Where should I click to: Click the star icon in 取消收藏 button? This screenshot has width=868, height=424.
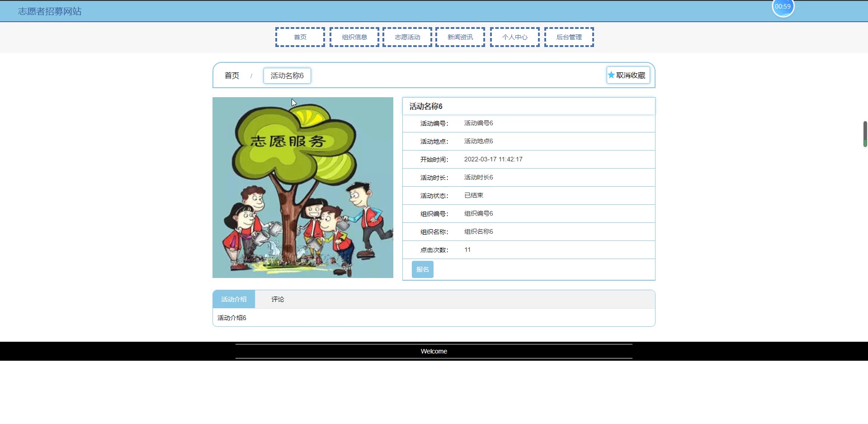(611, 75)
